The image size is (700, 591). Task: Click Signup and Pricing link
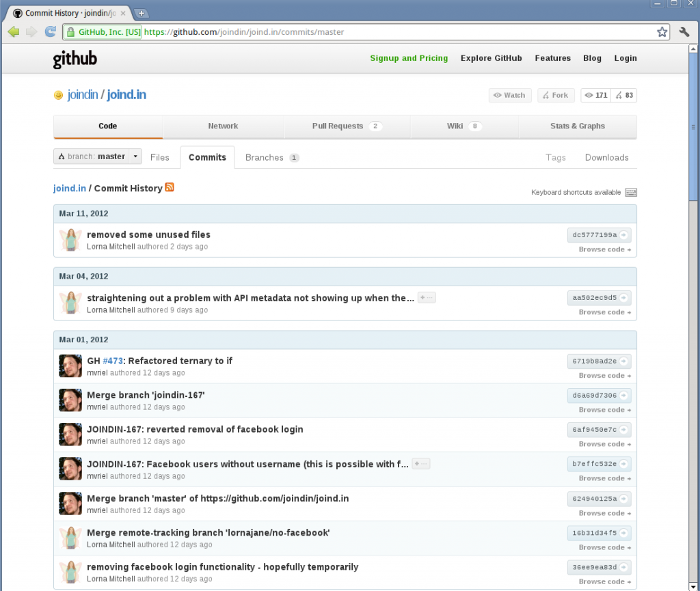pyautogui.click(x=409, y=58)
